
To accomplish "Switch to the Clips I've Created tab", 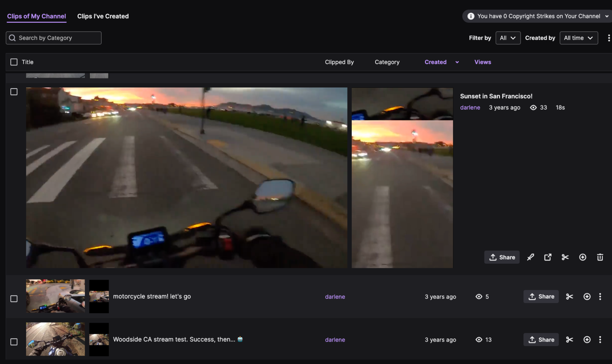I will coord(103,16).
